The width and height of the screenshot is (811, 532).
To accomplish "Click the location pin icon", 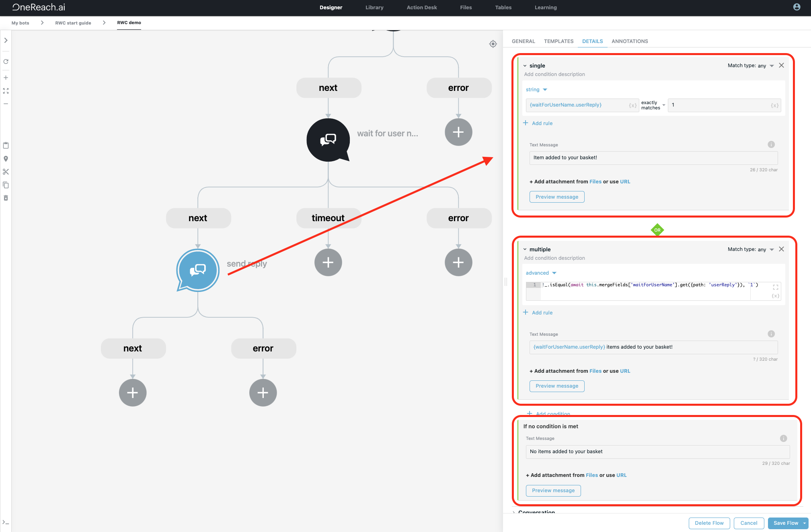I will pos(6,159).
